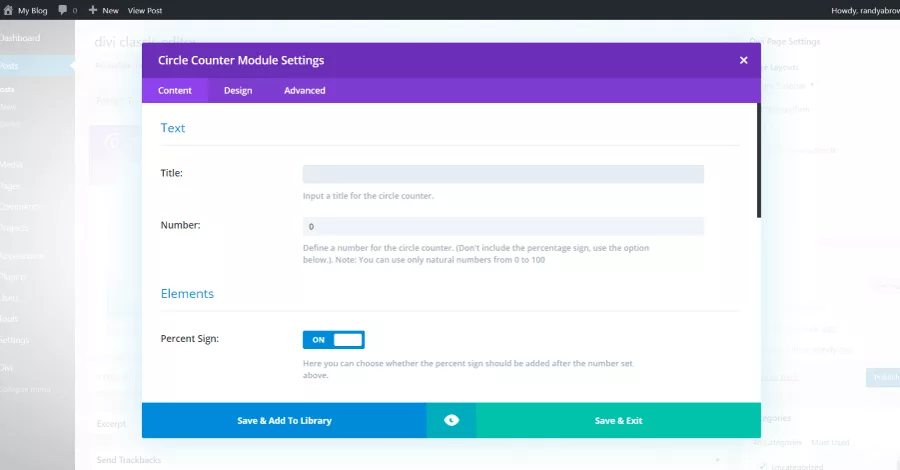
Task: Click Collapse menu in the sidebar
Action: [x=25, y=389]
